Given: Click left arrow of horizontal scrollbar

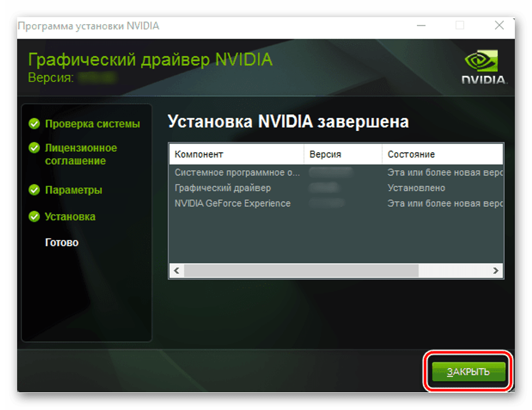Looking at the screenshot, I should coord(176,271).
